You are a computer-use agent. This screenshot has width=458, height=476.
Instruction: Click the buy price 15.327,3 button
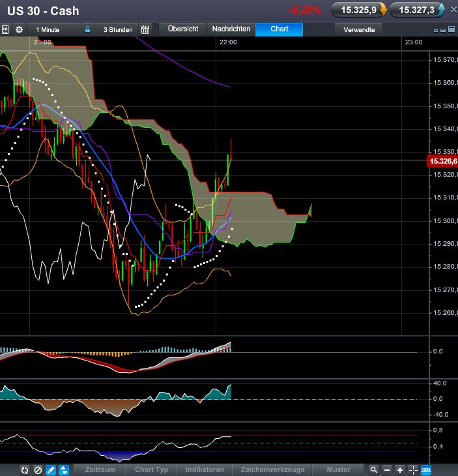[417, 10]
